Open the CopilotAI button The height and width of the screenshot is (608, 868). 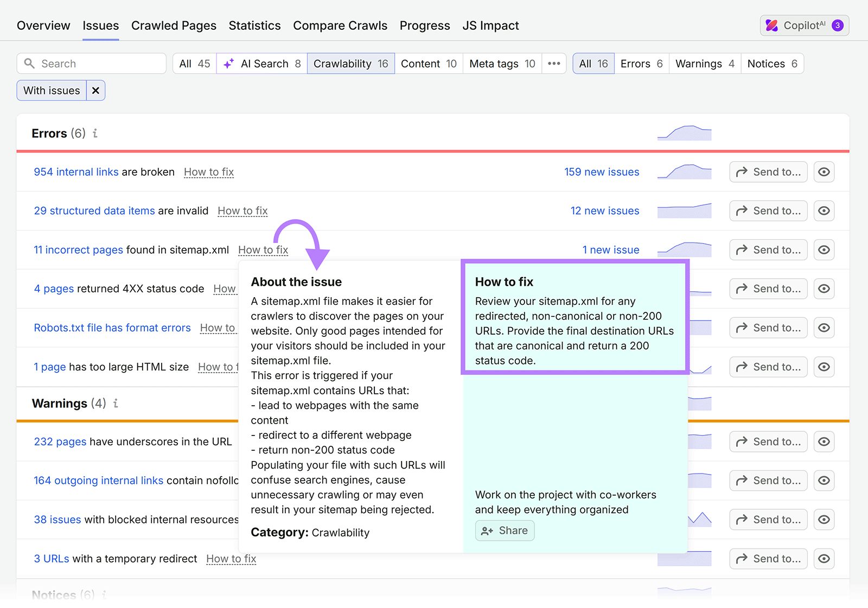point(805,25)
